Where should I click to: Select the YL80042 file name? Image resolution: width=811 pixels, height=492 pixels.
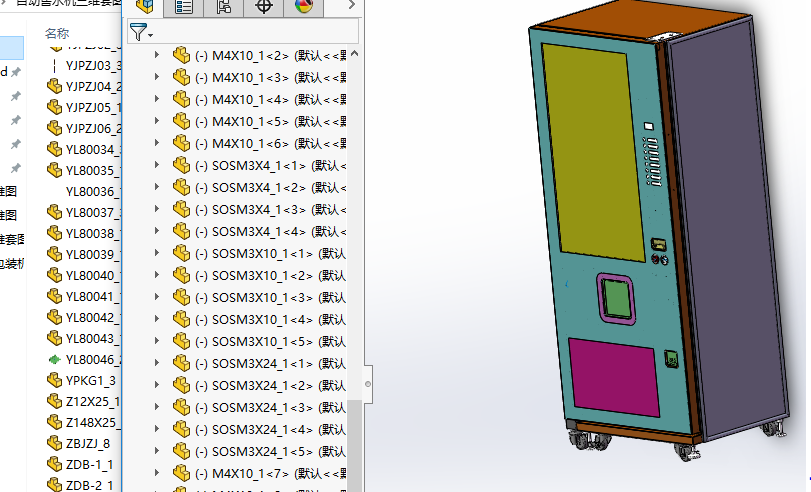coord(93,318)
